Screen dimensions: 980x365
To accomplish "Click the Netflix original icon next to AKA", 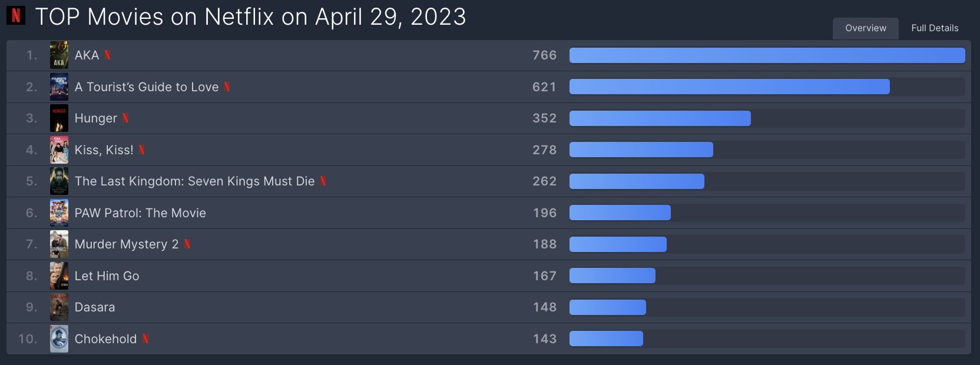I will click(x=107, y=55).
